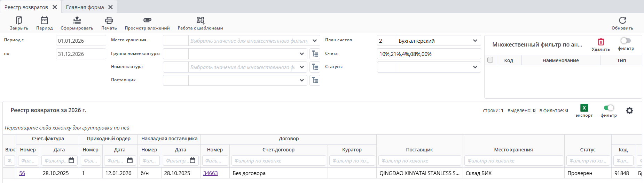The image size is (644, 183).
Task: Click the Закрыть toolbar icon
Action: pyautogui.click(x=19, y=21)
